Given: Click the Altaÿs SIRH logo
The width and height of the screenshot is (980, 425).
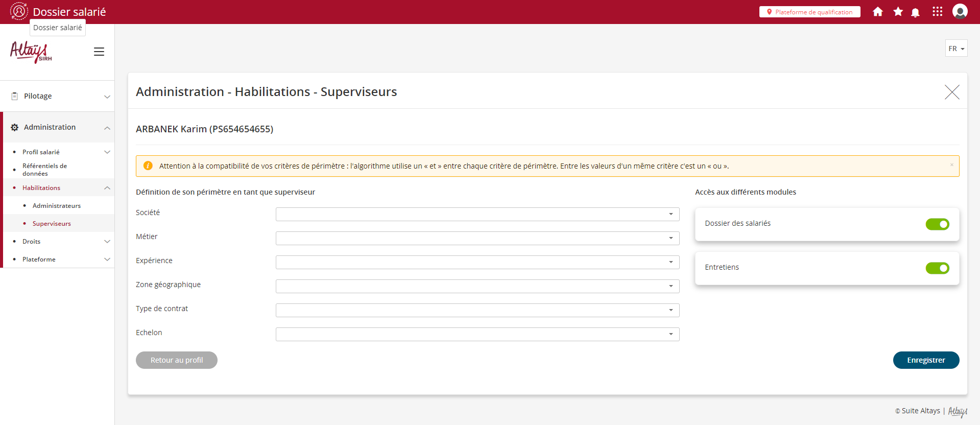Looking at the screenshot, I should 31,52.
